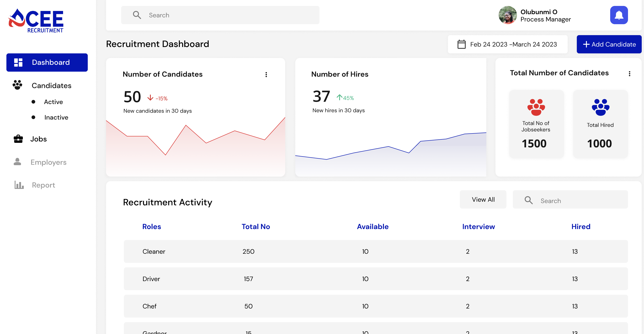Open the Feb 24 - March 24 date range selector

tap(508, 44)
